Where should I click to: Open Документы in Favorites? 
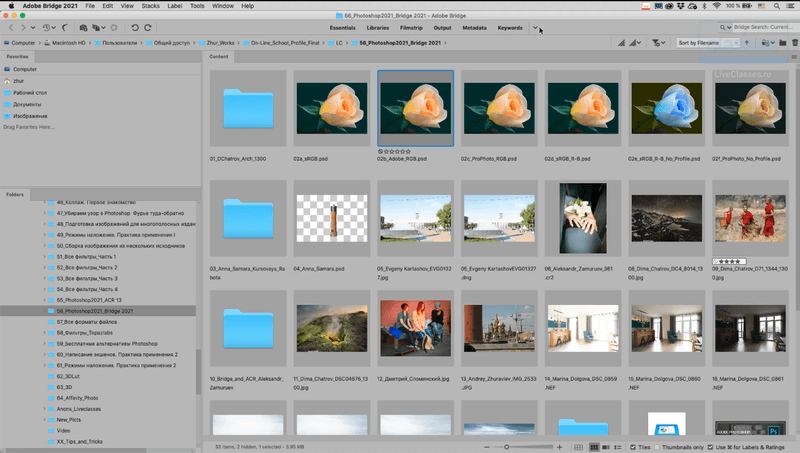(x=27, y=104)
